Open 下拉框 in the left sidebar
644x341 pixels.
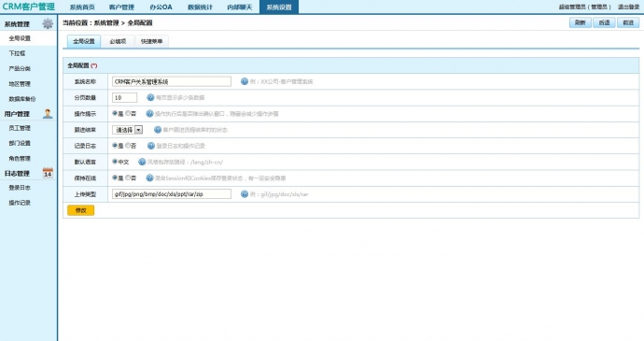coord(17,53)
